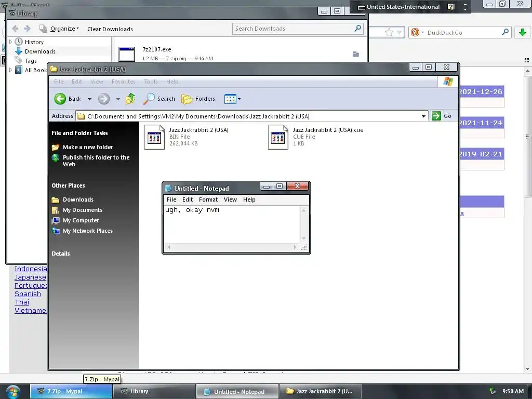Open the Explorer Favorites menu
The width and height of the screenshot is (532, 399).
coord(124,82)
